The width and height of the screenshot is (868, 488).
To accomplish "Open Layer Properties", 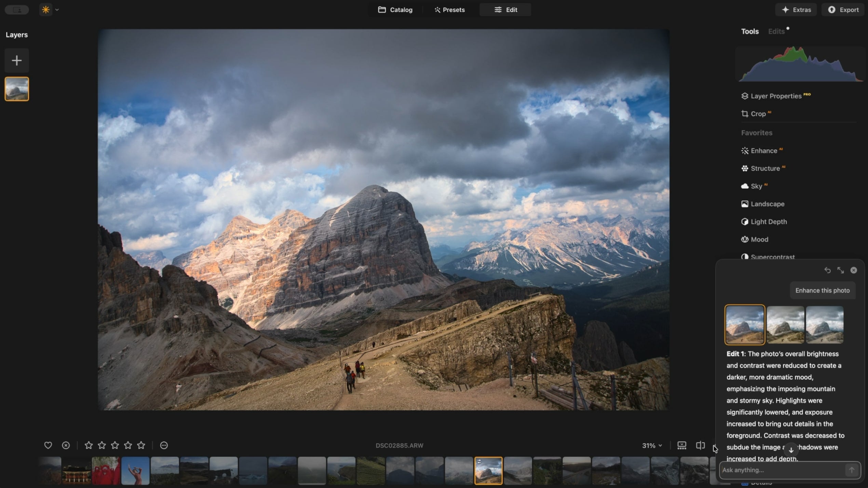I will tap(775, 96).
